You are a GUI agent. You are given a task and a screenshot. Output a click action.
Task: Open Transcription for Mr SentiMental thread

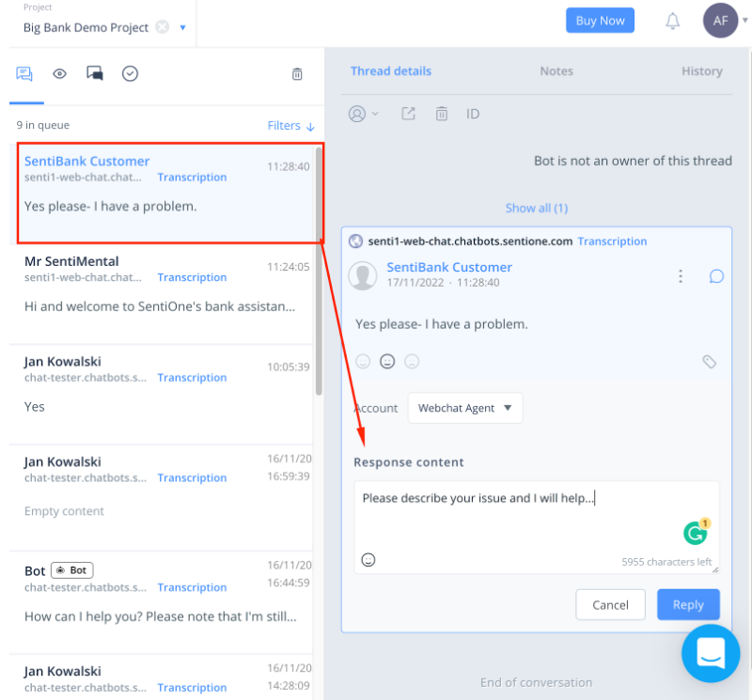[192, 277]
